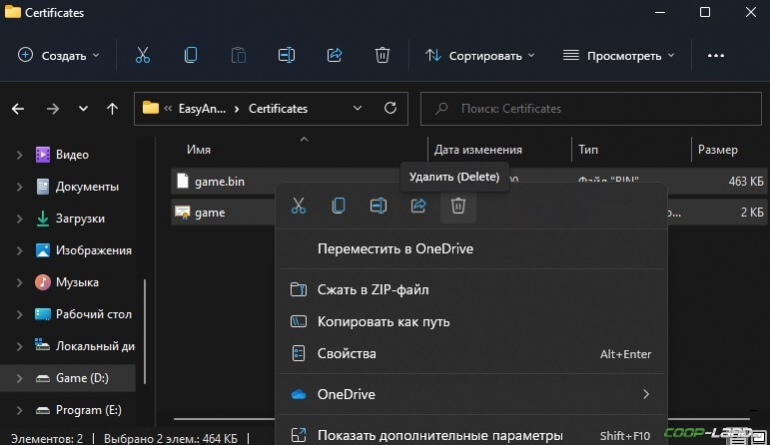Go up one folder level
The image size is (770, 445).
pos(112,108)
